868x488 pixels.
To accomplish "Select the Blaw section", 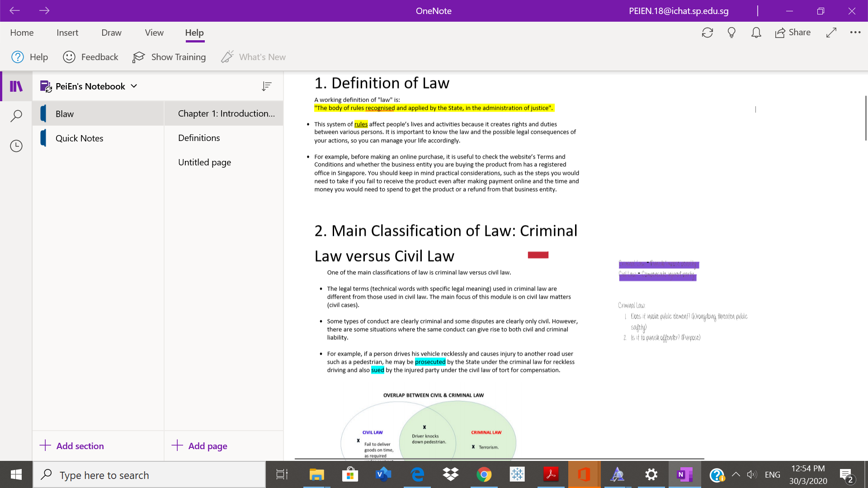I will [x=98, y=113].
